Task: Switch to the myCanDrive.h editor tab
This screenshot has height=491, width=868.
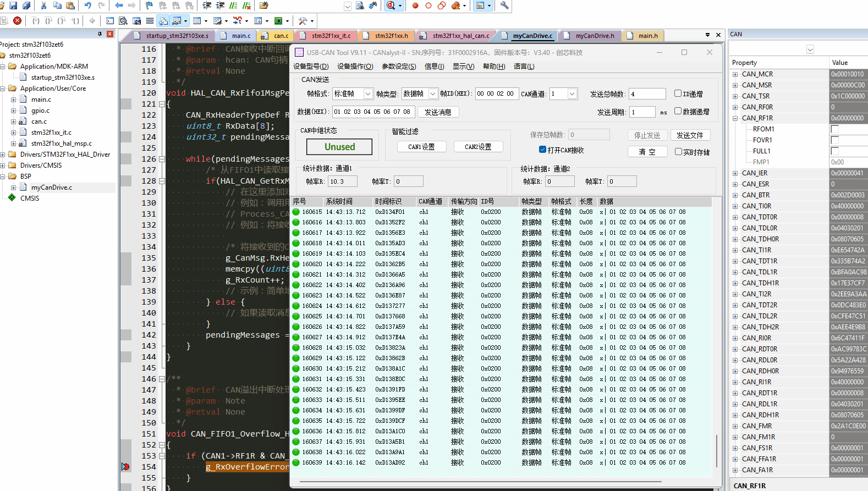Action: point(589,36)
